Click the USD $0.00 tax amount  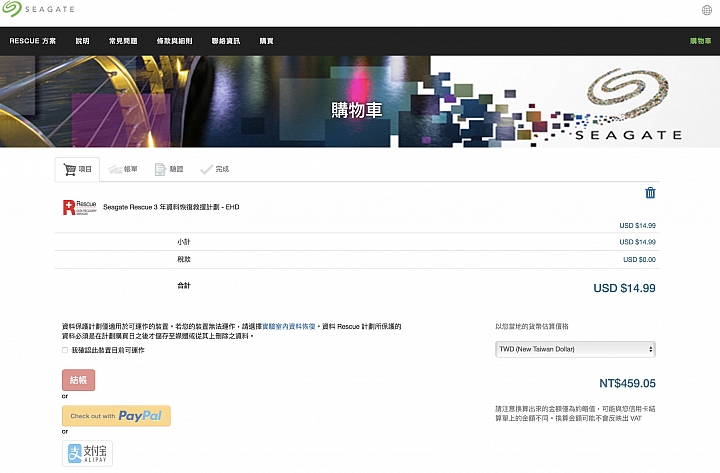click(639, 259)
